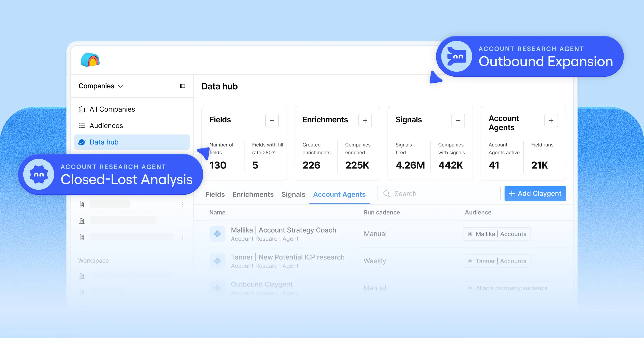
Task: Sort by the Audience column header
Action: pyautogui.click(x=478, y=212)
